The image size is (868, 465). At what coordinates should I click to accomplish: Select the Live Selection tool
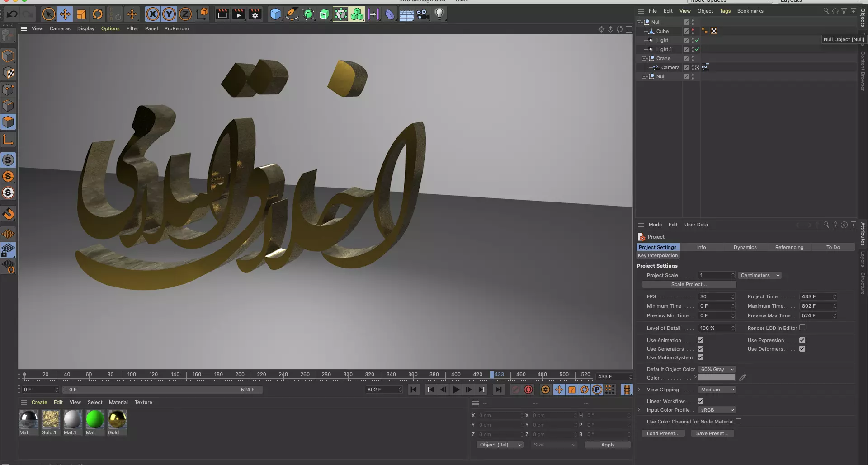pyautogui.click(x=48, y=14)
